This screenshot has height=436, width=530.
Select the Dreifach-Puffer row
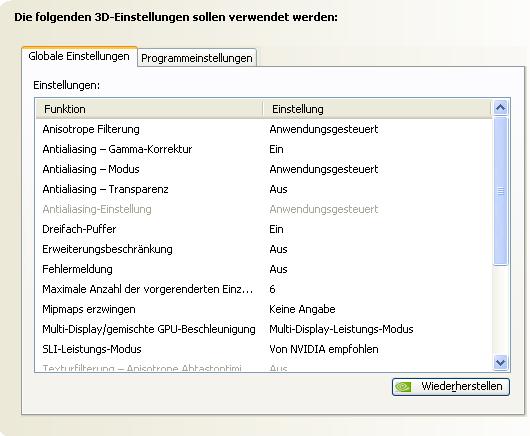pos(264,229)
